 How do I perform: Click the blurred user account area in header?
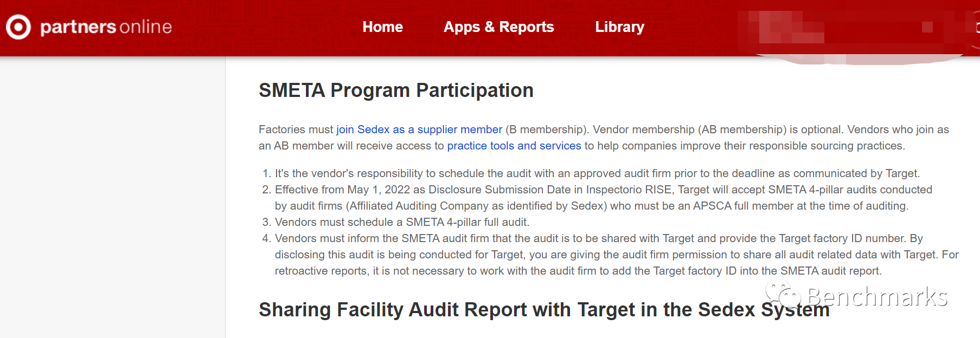(x=851, y=30)
